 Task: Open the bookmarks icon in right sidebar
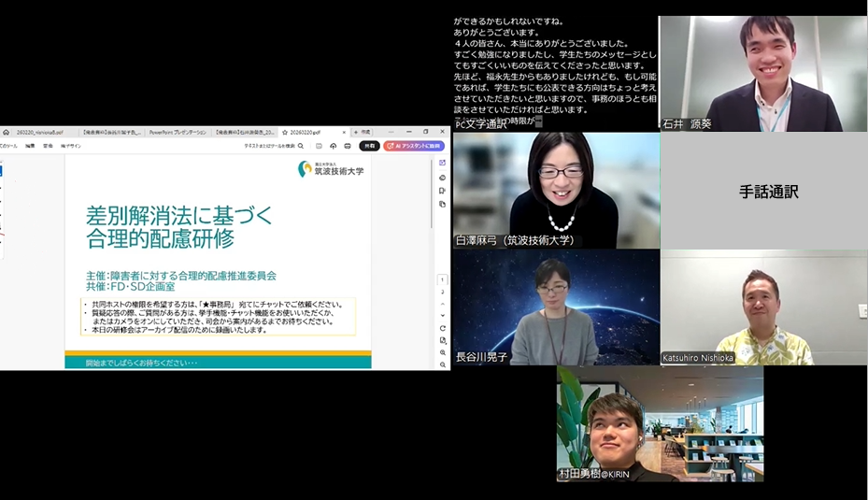[x=442, y=191]
